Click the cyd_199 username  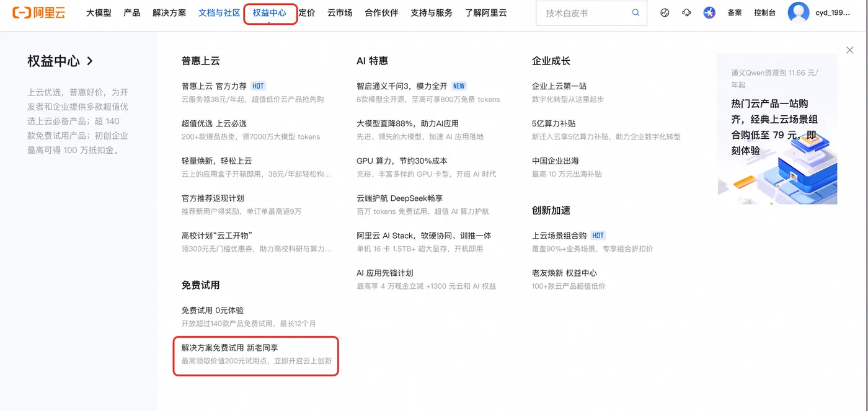pyautogui.click(x=833, y=12)
